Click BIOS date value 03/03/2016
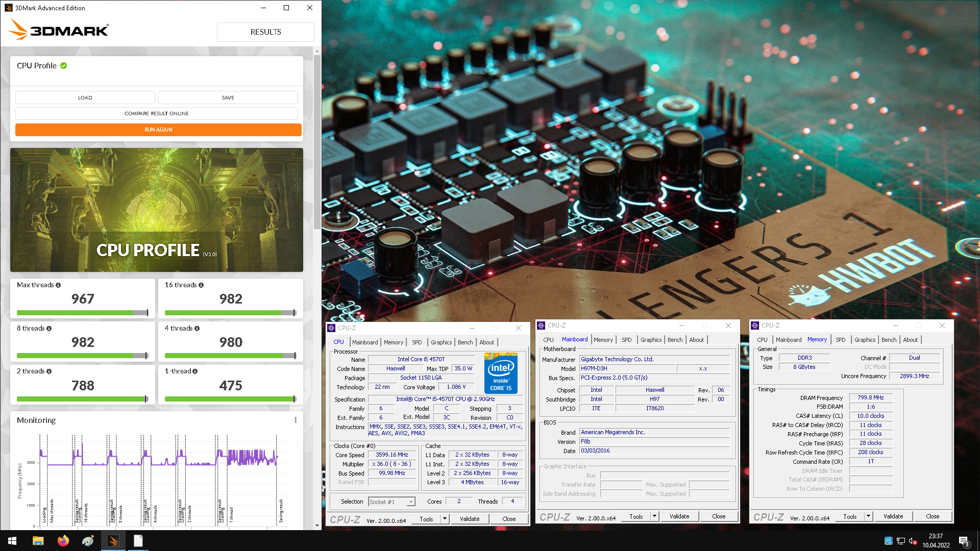This screenshot has height=551, width=980. 654,451
